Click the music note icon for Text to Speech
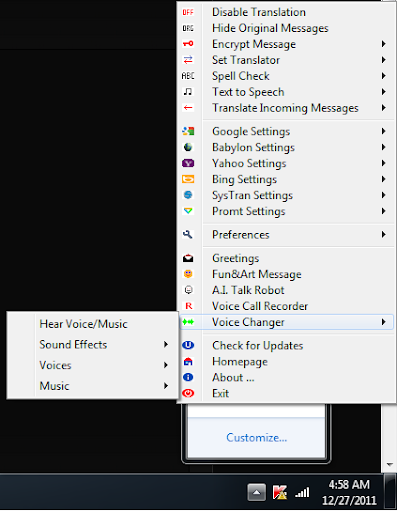397x512 pixels. 188,92
